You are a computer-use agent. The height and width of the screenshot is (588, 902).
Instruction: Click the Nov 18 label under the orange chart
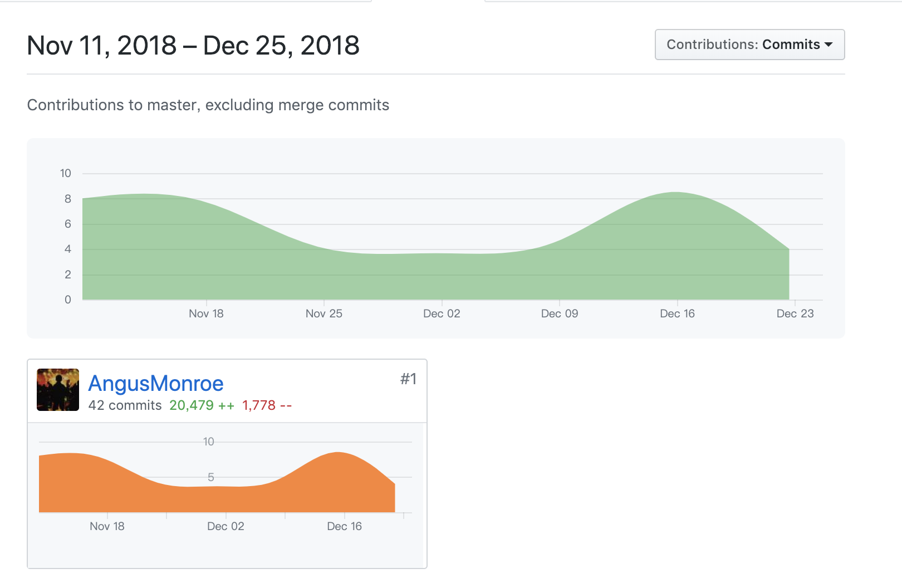click(x=107, y=526)
